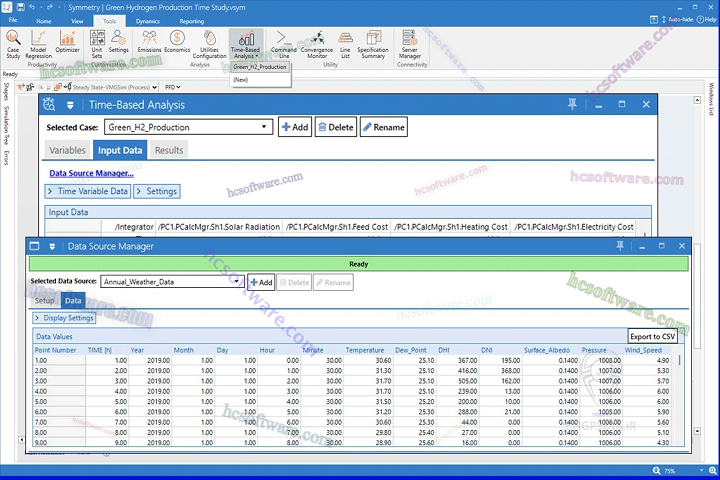The height and width of the screenshot is (480, 720).
Task: Switch to the View ribbon tab
Action: pyautogui.click(x=77, y=21)
